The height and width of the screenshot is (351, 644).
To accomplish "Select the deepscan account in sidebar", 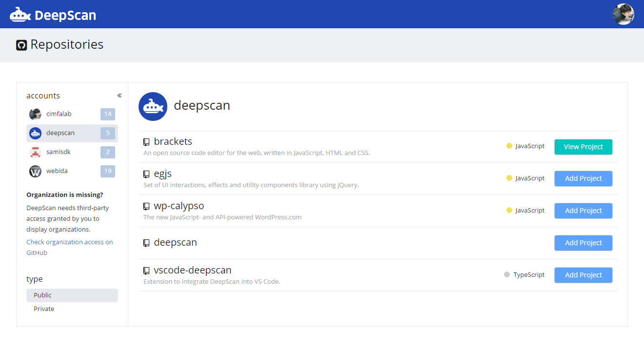I will [72, 133].
